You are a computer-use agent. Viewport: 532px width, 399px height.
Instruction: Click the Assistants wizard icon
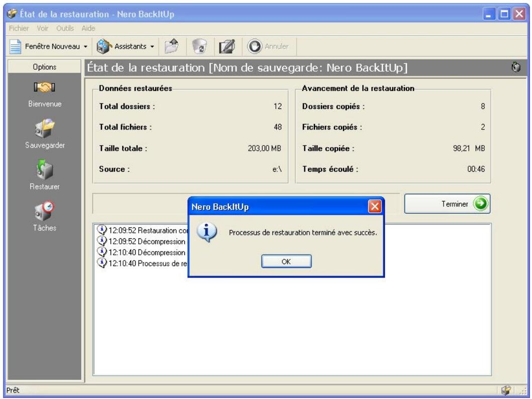point(104,47)
